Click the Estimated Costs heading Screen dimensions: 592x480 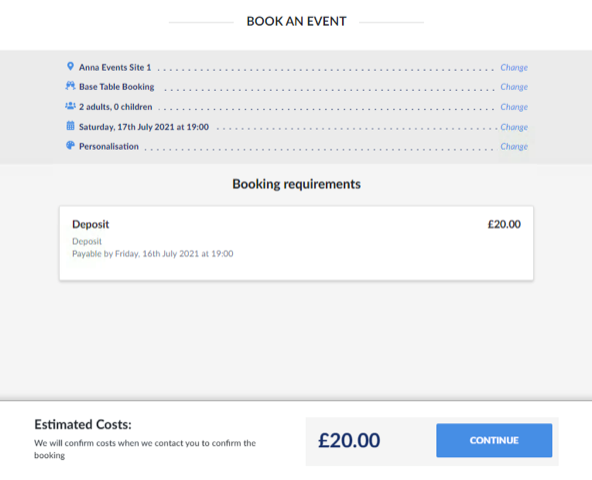coord(83,424)
